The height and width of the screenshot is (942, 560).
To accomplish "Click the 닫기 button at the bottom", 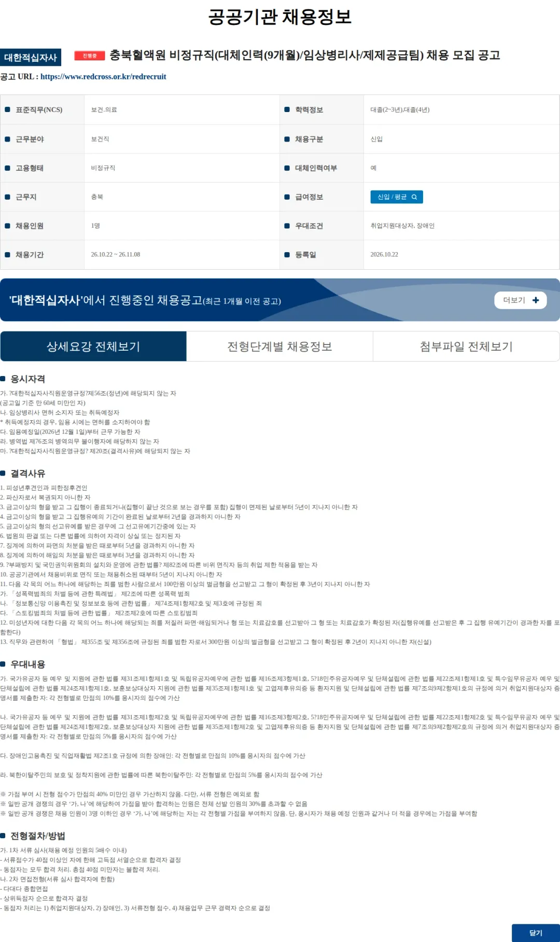I will click(536, 933).
